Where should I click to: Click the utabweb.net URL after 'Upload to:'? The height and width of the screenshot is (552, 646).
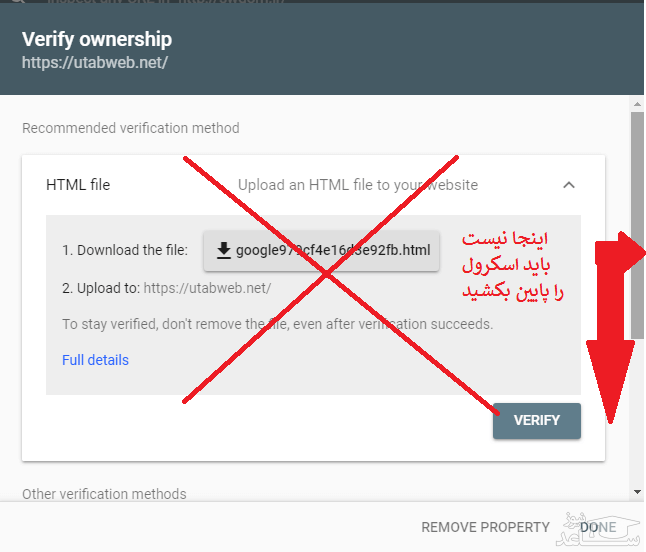207,288
